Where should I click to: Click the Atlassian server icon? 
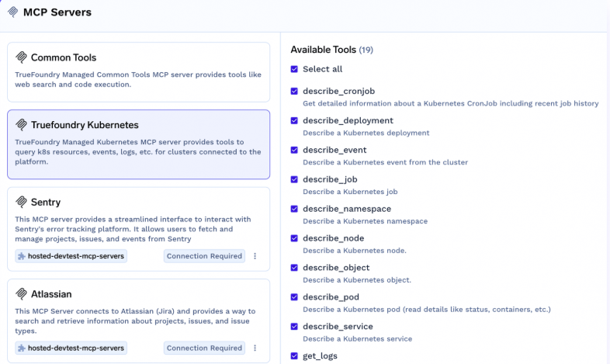21,294
